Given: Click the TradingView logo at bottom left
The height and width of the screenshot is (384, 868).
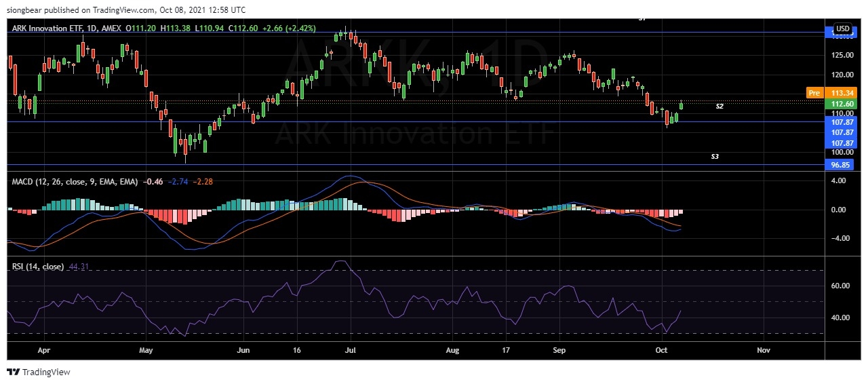Looking at the screenshot, I should coord(39,372).
